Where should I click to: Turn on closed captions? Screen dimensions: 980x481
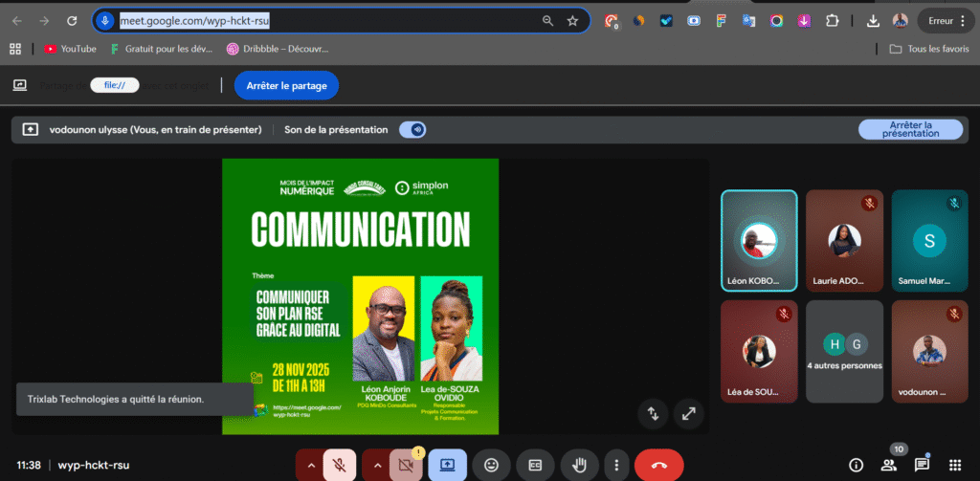pos(535,465)
